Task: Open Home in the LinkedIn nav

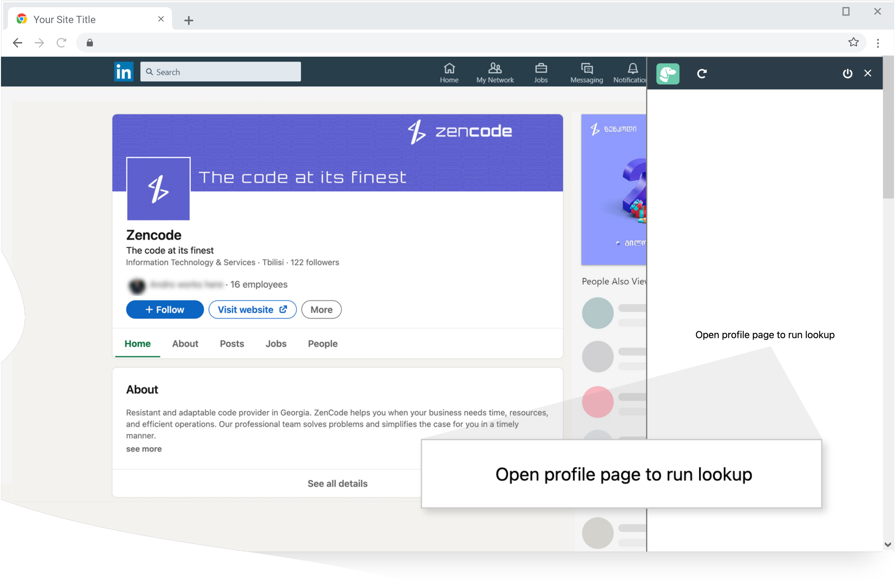Action: point(449,73)
